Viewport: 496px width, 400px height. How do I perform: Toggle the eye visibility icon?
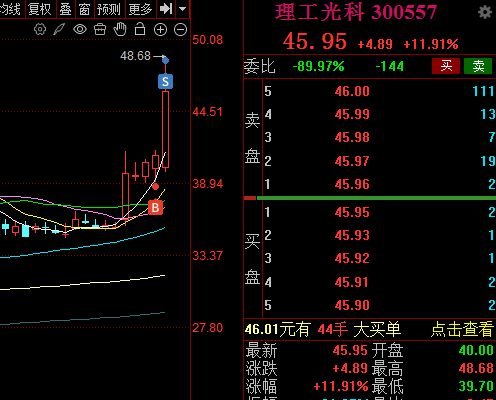80,29
